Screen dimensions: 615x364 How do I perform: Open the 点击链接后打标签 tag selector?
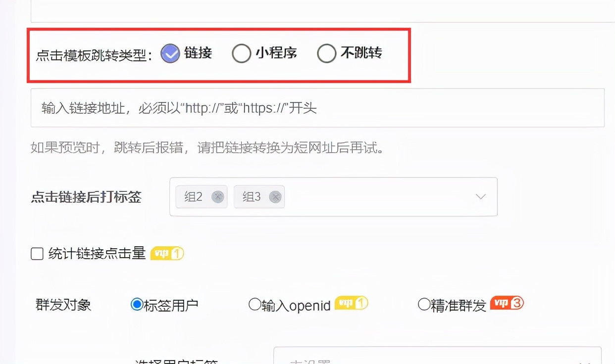coord(333,197)
